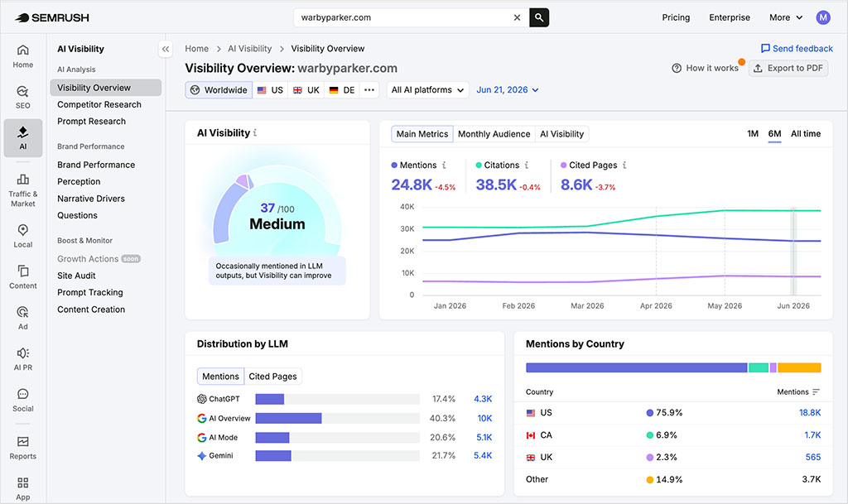This screenshot has height=504, width=848.
Task: Open the App sidebar section
Action: coord(22,489)
